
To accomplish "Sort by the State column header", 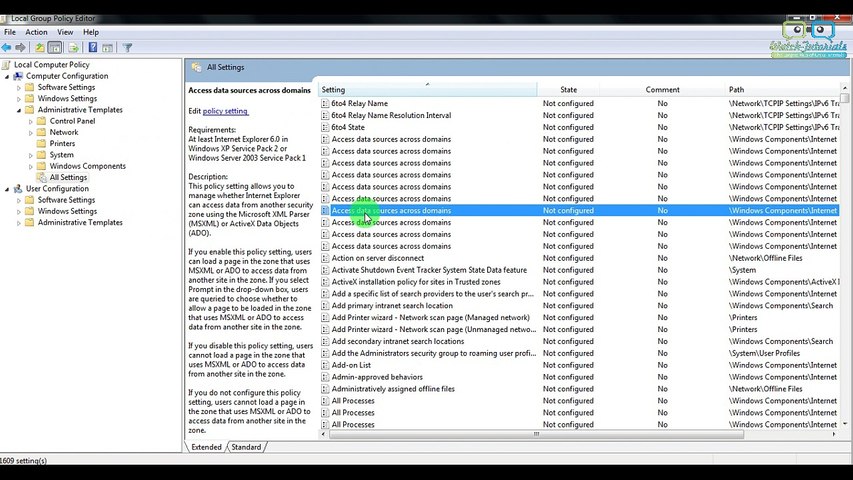I will pyautogui.click(x=568, y=90).
